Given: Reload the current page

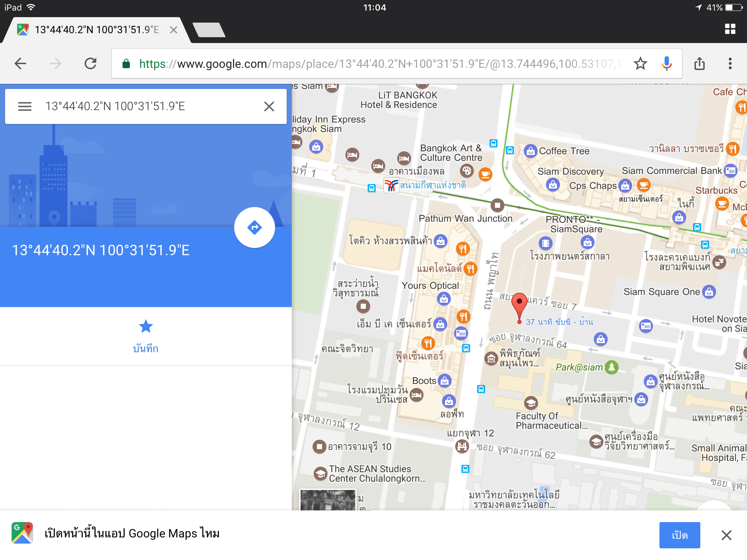Looking at the screenshot, I should (90, 64).
